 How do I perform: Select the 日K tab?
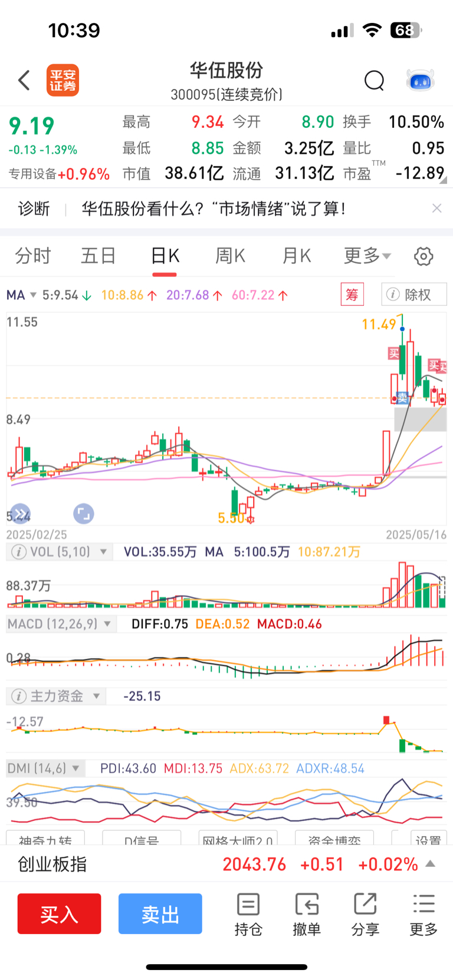(x=165, y=256)
